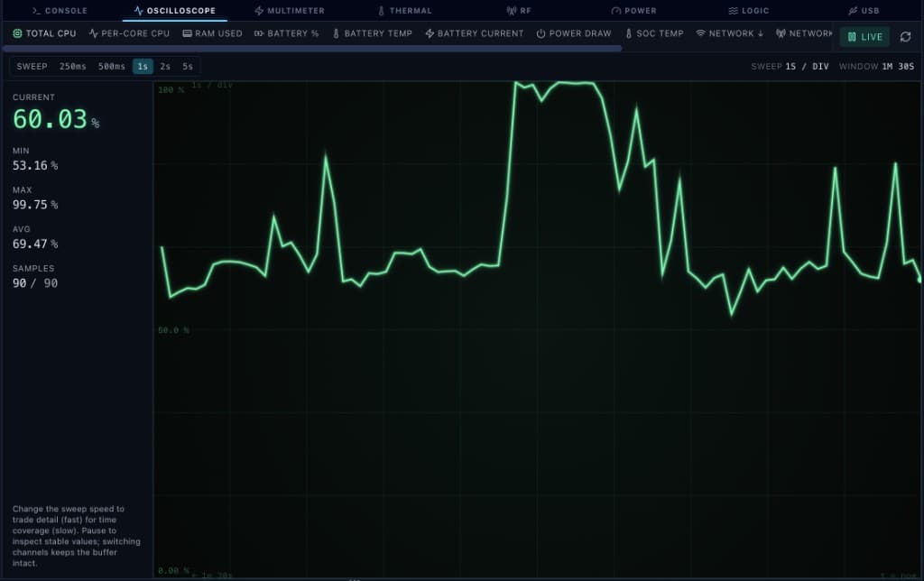Select the Battery Temp channel

coord(372,33)
